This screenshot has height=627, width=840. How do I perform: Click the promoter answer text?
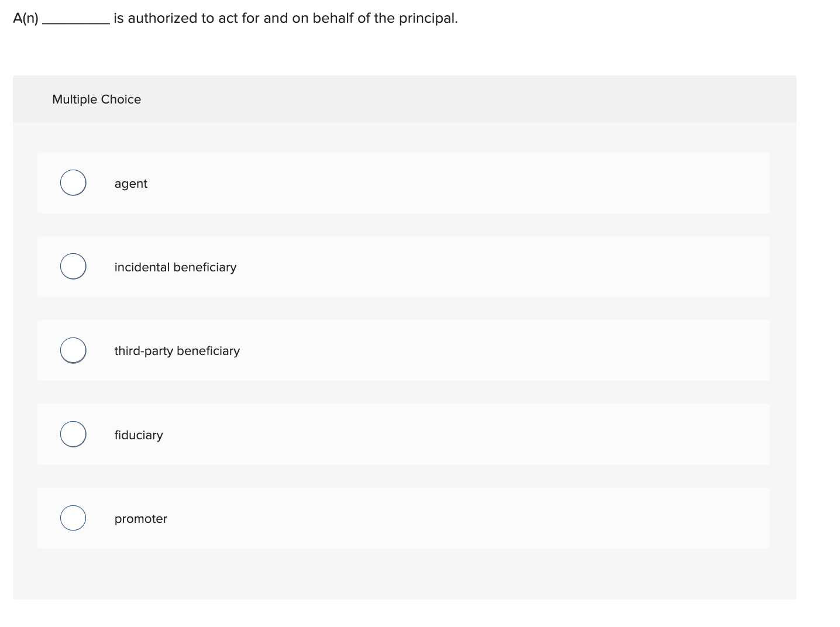140,518
